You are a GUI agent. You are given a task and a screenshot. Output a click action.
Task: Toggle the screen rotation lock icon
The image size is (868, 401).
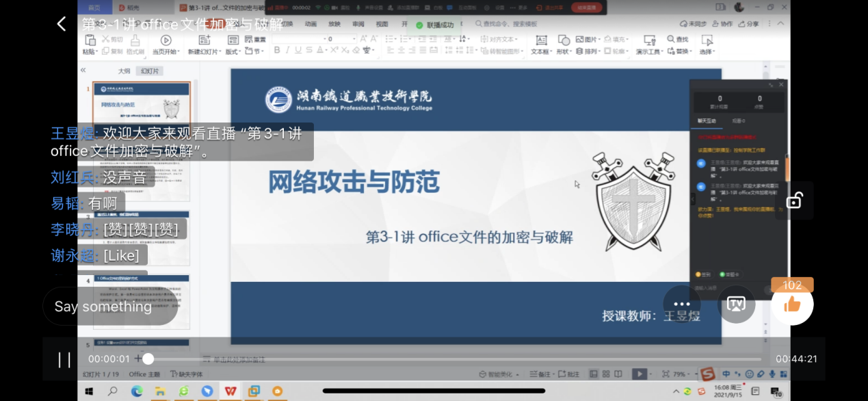[793, 200]
